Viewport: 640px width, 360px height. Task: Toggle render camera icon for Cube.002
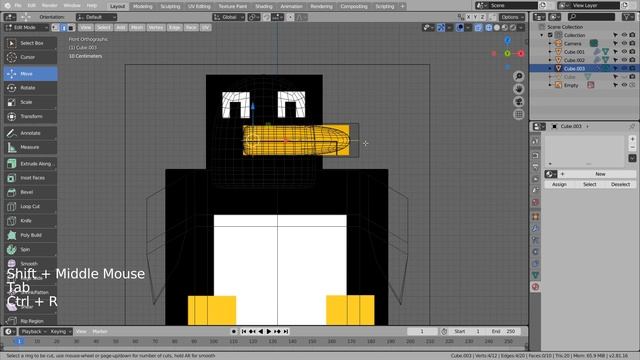click(x=632, y=60)
